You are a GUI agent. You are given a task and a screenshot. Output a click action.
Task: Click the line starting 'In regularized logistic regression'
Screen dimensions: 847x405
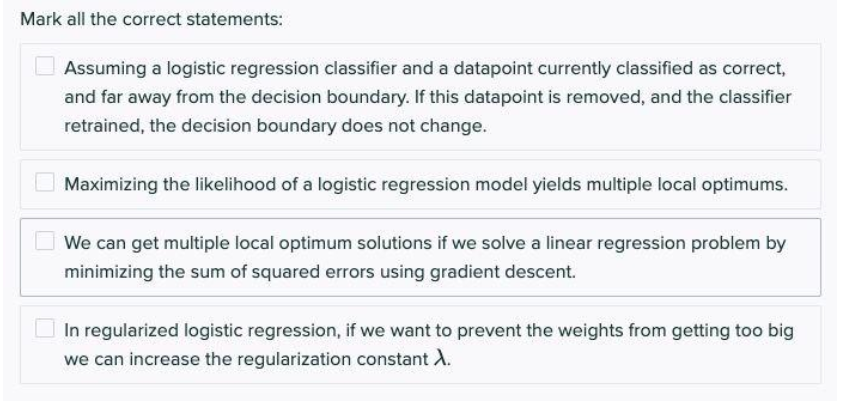[x=429, y=330]
